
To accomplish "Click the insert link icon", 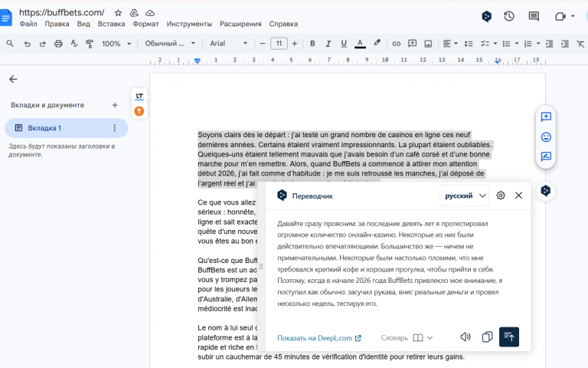I will coord(397,44).
